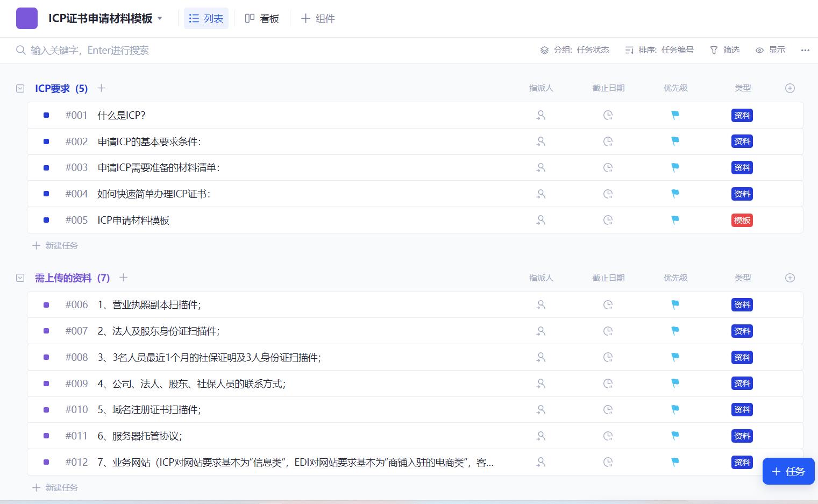
Task: Select the status square of task #003
Action: pyautogui.click(x=46, y=167)
